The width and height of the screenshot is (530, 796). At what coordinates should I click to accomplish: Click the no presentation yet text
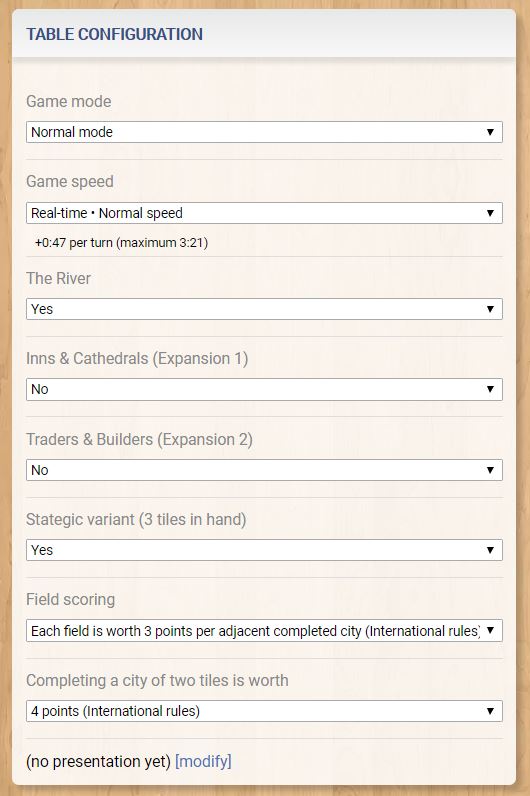[98, 761]
